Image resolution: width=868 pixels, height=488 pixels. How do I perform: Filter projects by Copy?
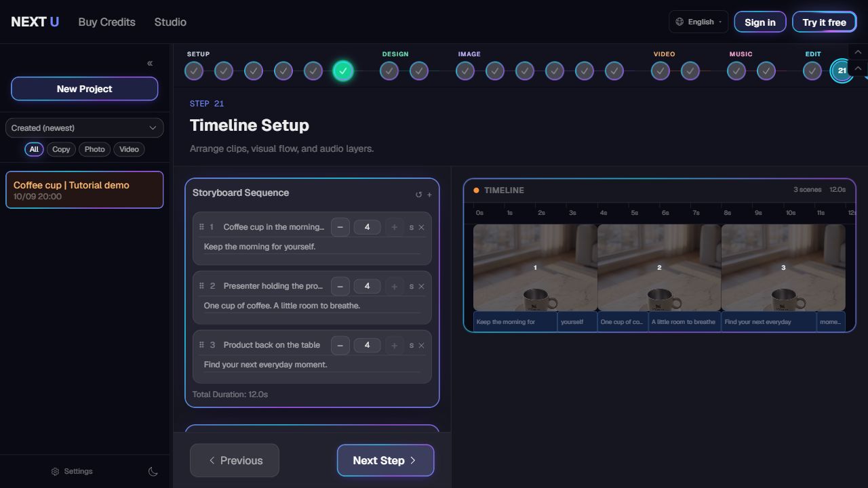[x=61, y=149]
